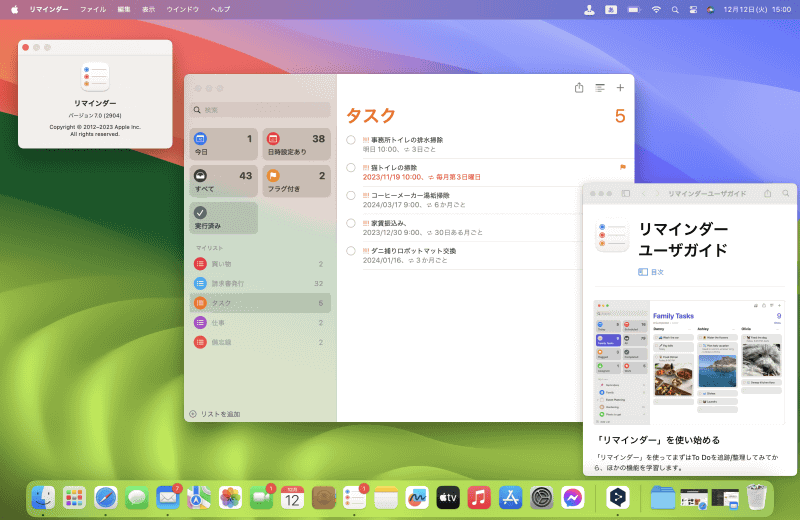This screenshot has width=800, height=520.
Task: Open Reminders icon in the Dock
Action: coord(355,498)
